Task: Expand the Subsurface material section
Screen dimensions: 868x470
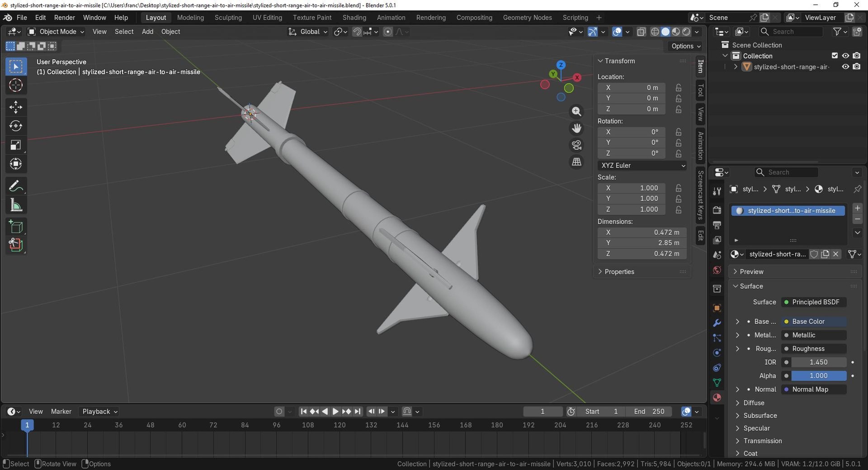Action: coord(759,416)
